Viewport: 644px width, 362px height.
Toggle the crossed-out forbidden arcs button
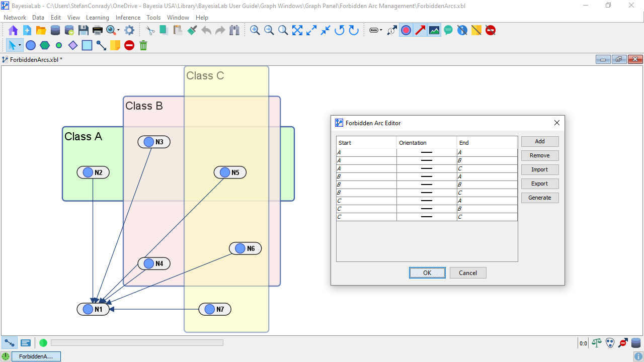(491, 30)
